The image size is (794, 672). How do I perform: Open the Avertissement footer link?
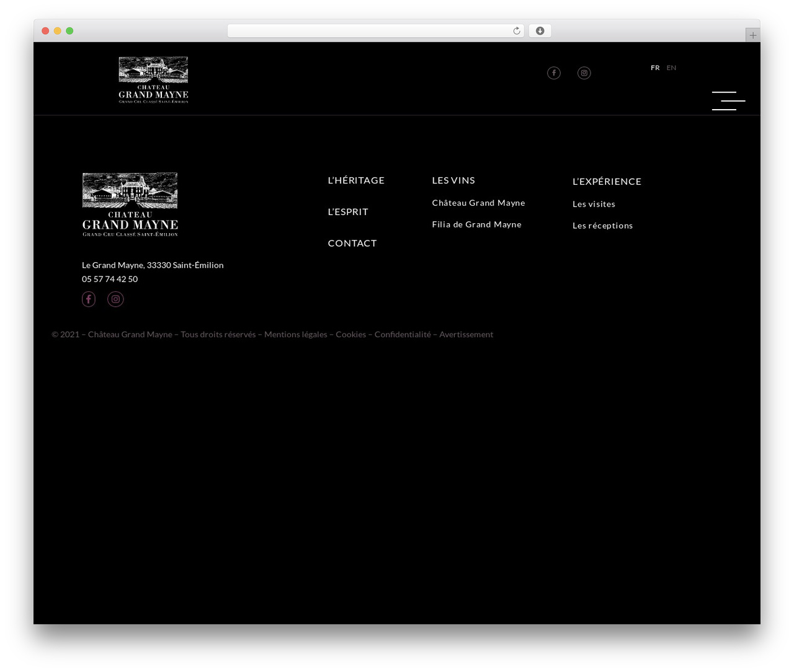pyautogui.click(x=466, y=335)
